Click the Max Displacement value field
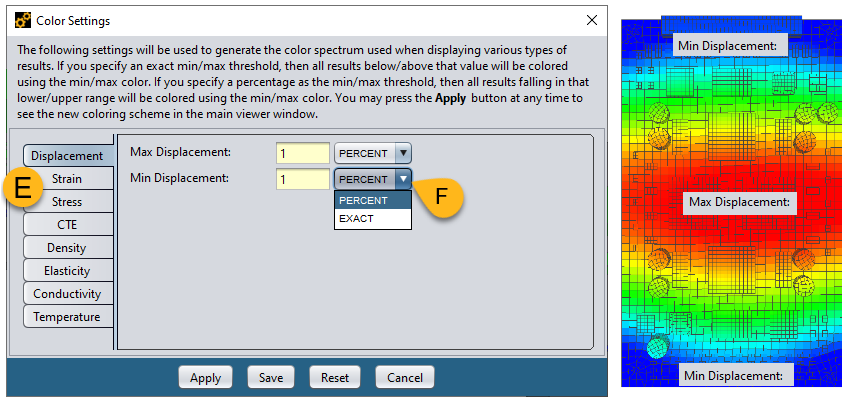Viewport: 849px width, 407px height. (x=302, y=153)
